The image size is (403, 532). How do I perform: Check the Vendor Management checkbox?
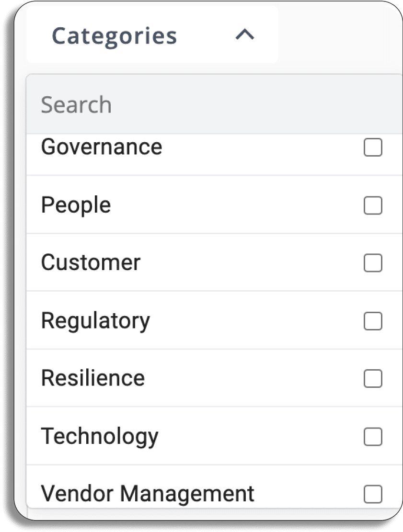[x=373, y=494]
